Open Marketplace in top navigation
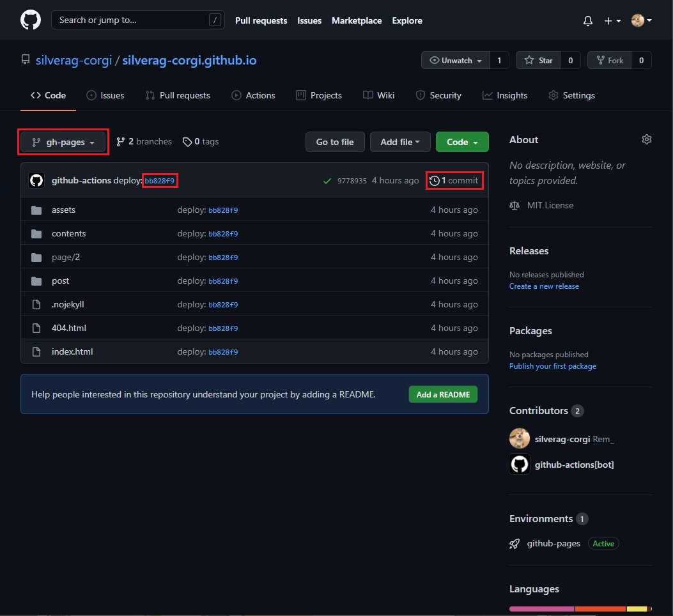This screenshot has height=616, width=673. [x=356, y=20]
